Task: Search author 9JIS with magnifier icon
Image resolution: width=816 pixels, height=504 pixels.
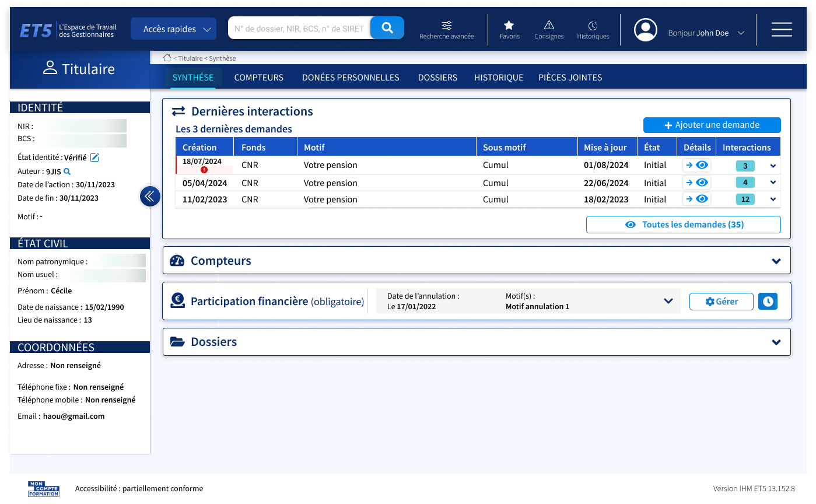Action: (x=67, y=171)
